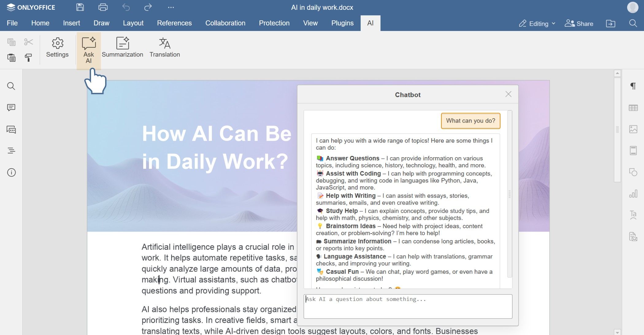
Task: Switch to the Plugins tab
Action: (342, 23)
